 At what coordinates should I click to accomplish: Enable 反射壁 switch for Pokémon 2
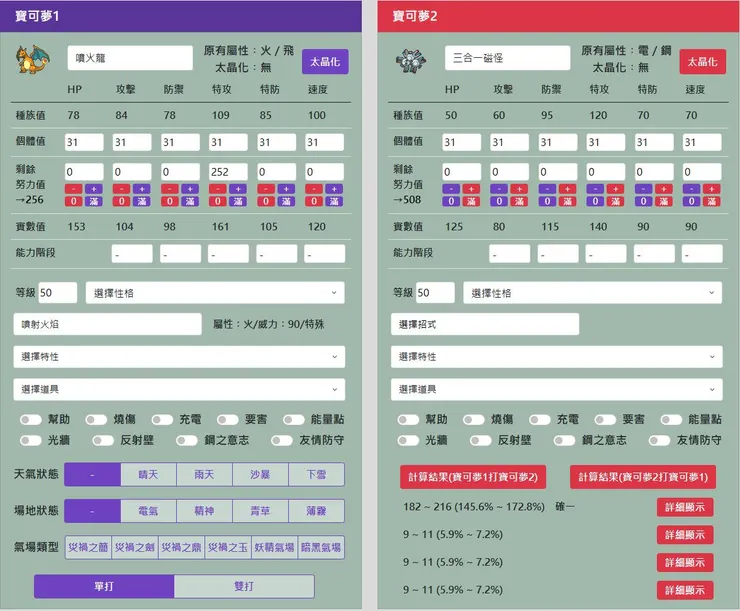pos(481,440)
